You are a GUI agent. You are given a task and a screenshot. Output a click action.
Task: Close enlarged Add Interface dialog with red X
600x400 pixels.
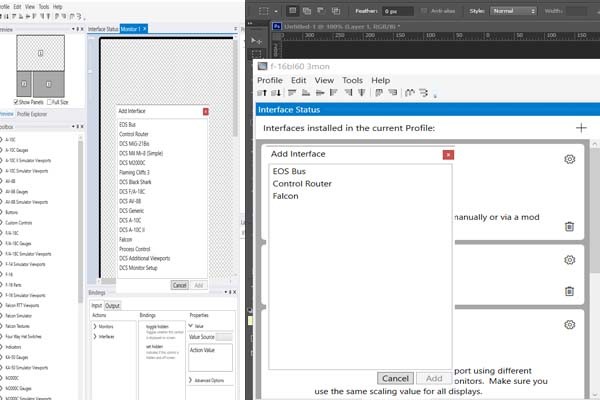(448, 155)
